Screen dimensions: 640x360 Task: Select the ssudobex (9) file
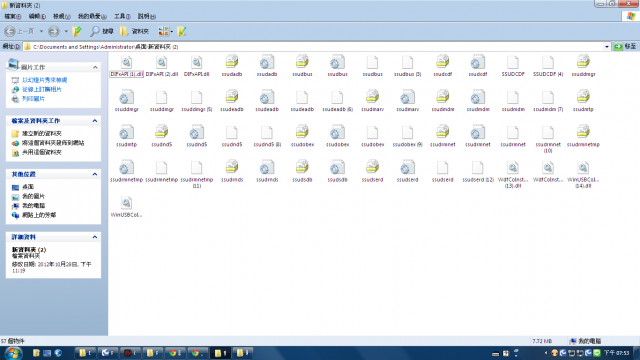click(407, 136)
